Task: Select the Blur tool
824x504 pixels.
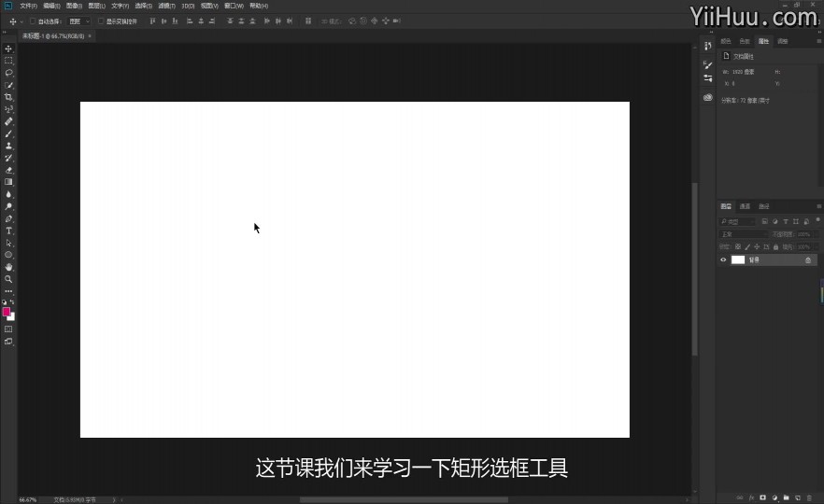Action: click(x=8, y=194)
